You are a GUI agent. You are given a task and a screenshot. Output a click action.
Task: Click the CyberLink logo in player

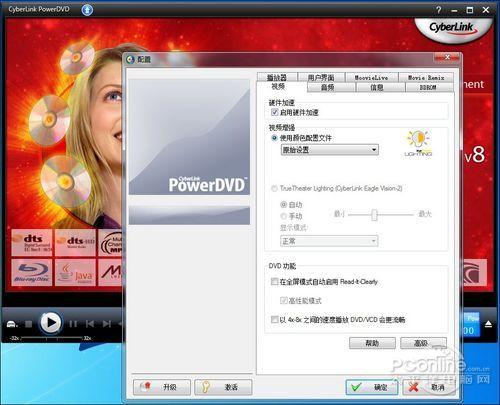coord(453,29)
